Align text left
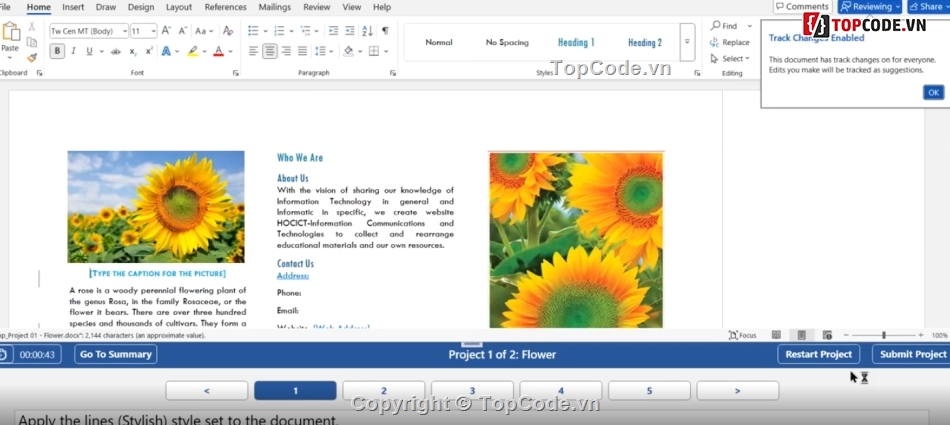 point(253,52)
